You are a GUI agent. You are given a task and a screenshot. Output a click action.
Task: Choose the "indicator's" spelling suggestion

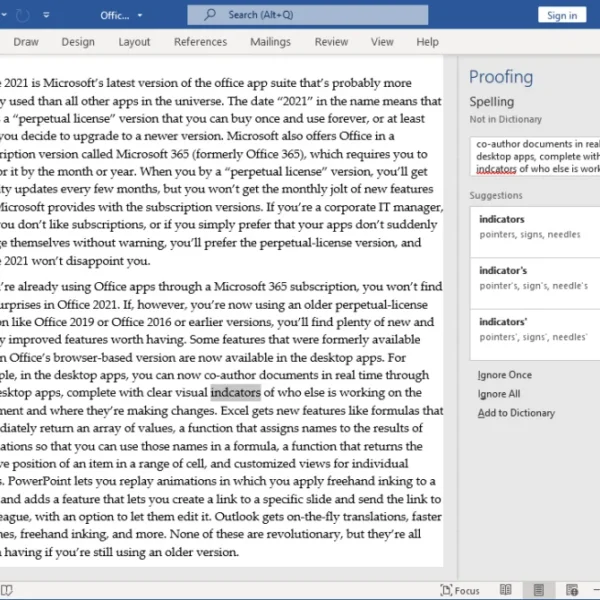(x=535, y=283)
